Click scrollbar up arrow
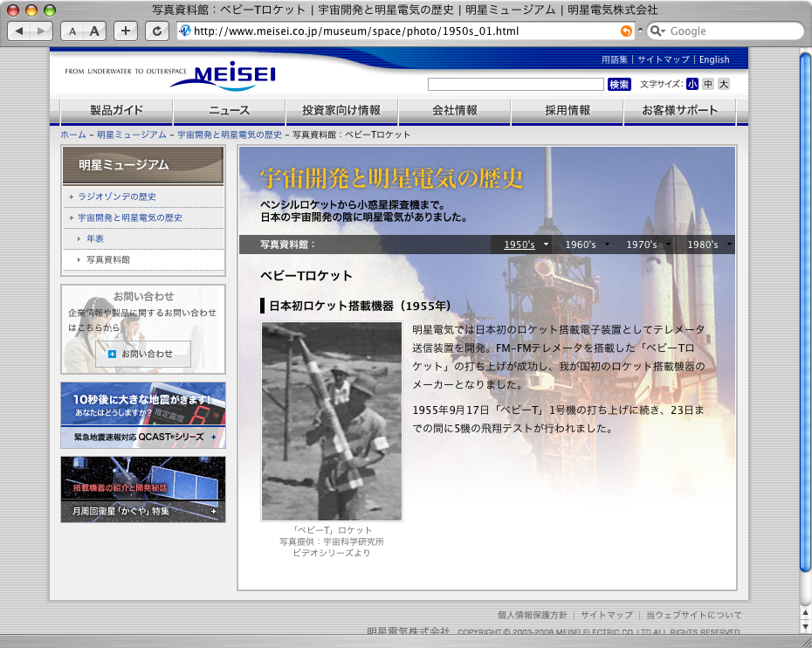The height and width of the screenshot is (648, 812). pyautogui.click(x=805, y=613)
